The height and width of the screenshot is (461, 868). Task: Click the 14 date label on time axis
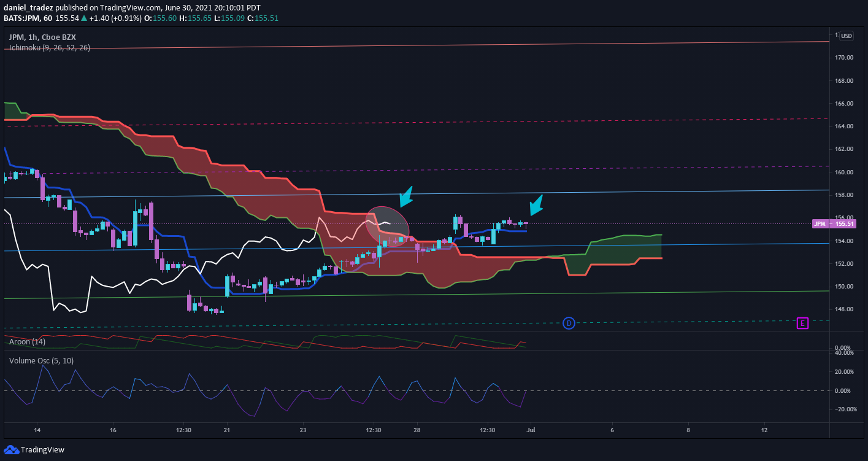coord(37,430)
